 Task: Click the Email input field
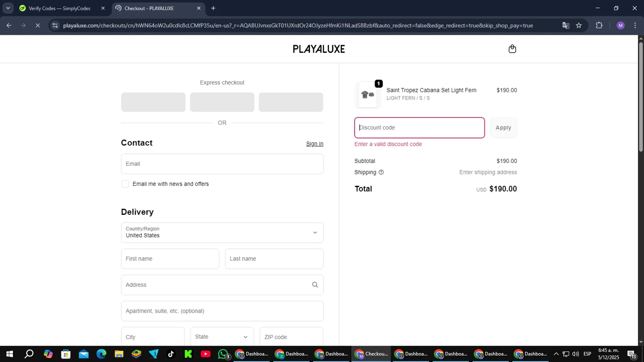click(222, 164)
